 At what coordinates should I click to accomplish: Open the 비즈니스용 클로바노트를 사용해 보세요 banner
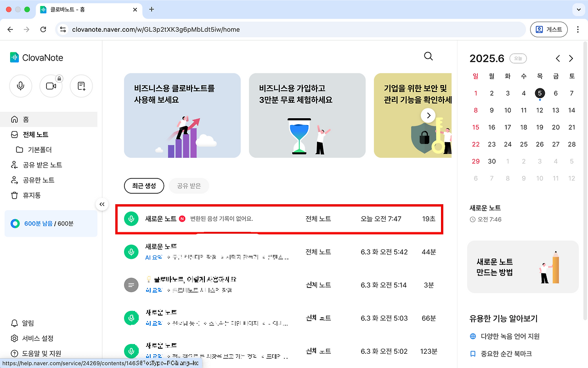click(182, 115)
